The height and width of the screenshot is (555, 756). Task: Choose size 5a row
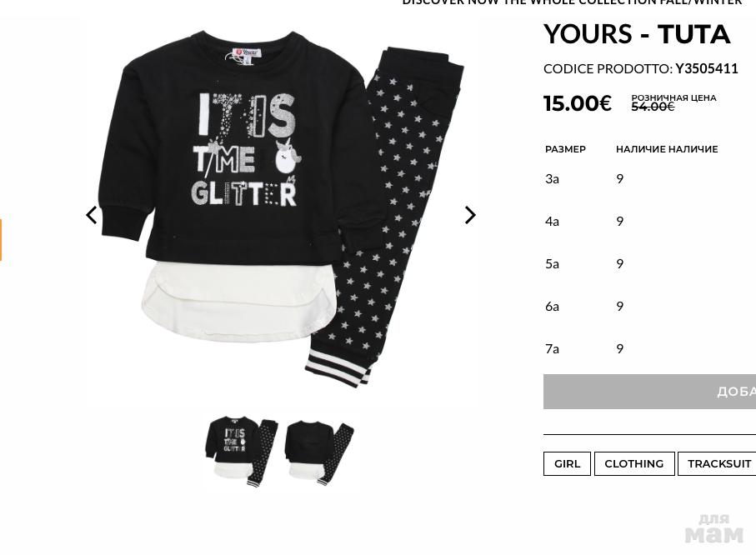tap(649, 264)
